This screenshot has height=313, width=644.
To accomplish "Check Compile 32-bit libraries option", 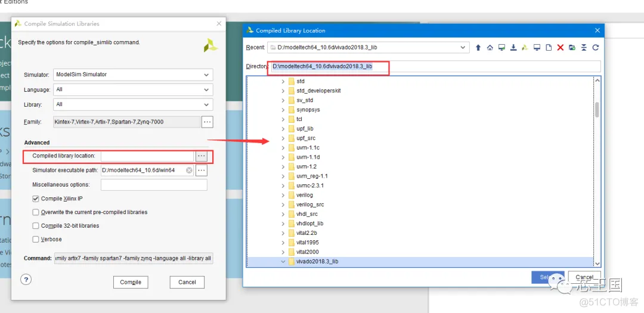I will tap(36, 226).
